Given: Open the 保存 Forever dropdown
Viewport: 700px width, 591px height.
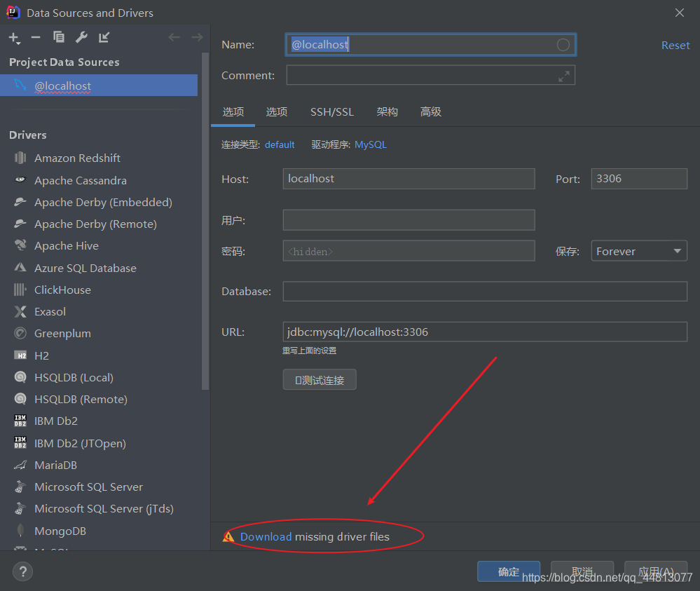Looking at the screenshot, I should pos(639,251).
